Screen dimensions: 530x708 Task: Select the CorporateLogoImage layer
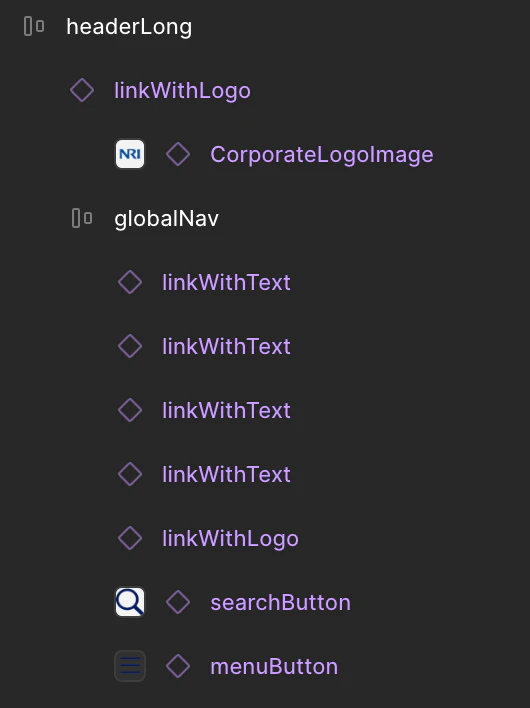(322, 155)
